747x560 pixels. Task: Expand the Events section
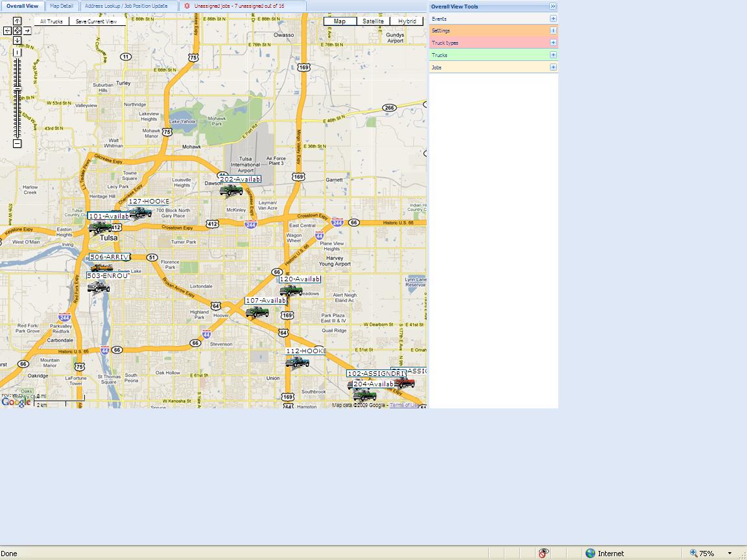tap(553, 19)
